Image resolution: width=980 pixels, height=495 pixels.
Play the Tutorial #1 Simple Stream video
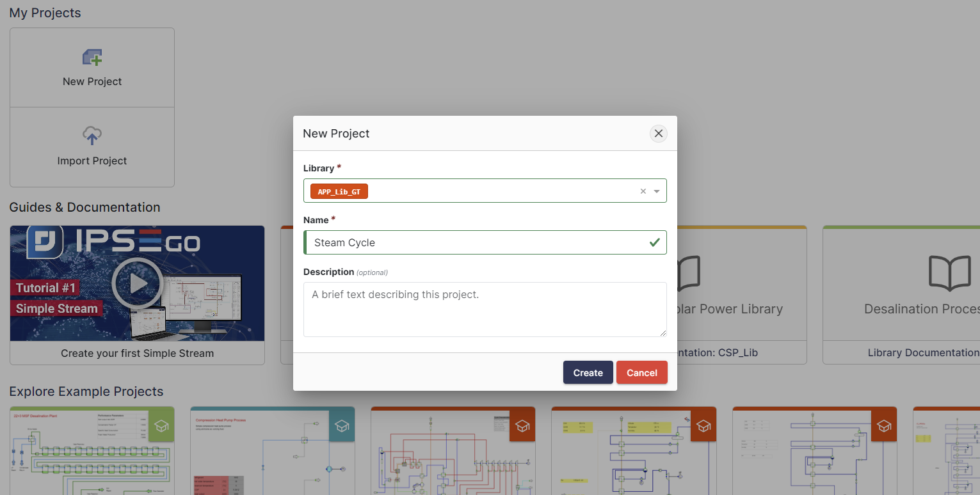137,283
